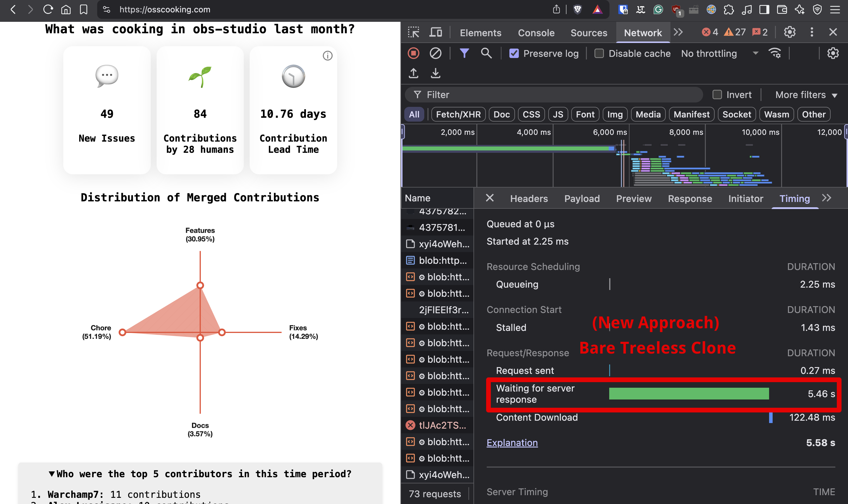
Task: Select the All request type filter
Action: click(414, 115)
